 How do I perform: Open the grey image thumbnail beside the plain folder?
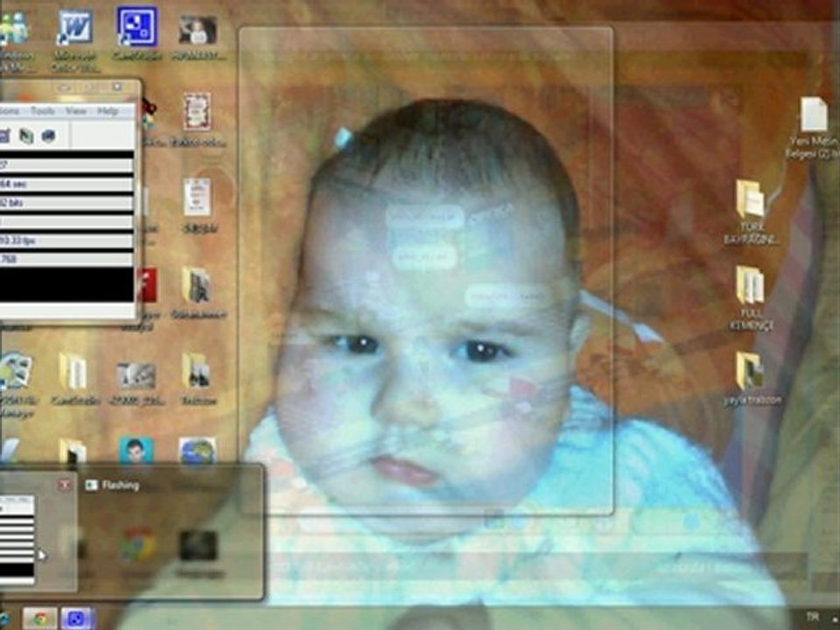[136, 375]
